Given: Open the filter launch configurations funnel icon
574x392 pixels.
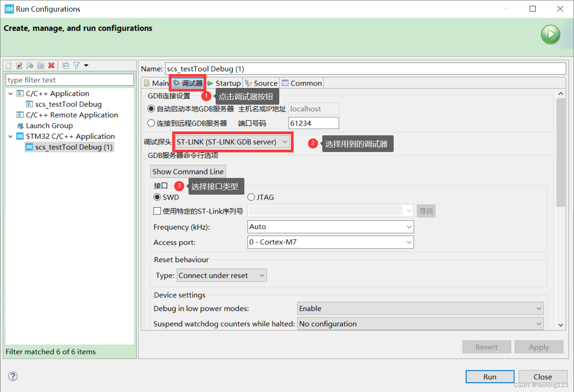Looking at the screenshot, I should (76, 66).
